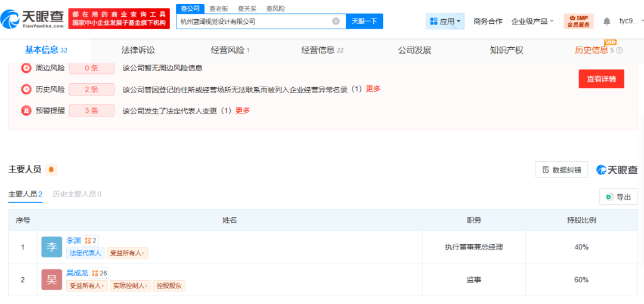Viewport: 644px width, 304px height.
Task: Click the 历史信息 help question mark icon
Action: coord(620,51)
